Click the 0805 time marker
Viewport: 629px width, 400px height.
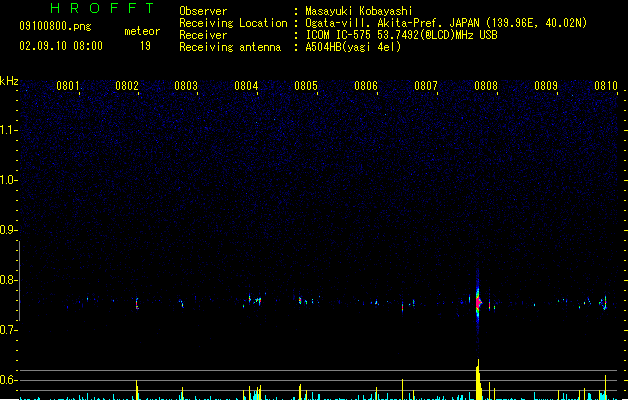pos(306,86)
